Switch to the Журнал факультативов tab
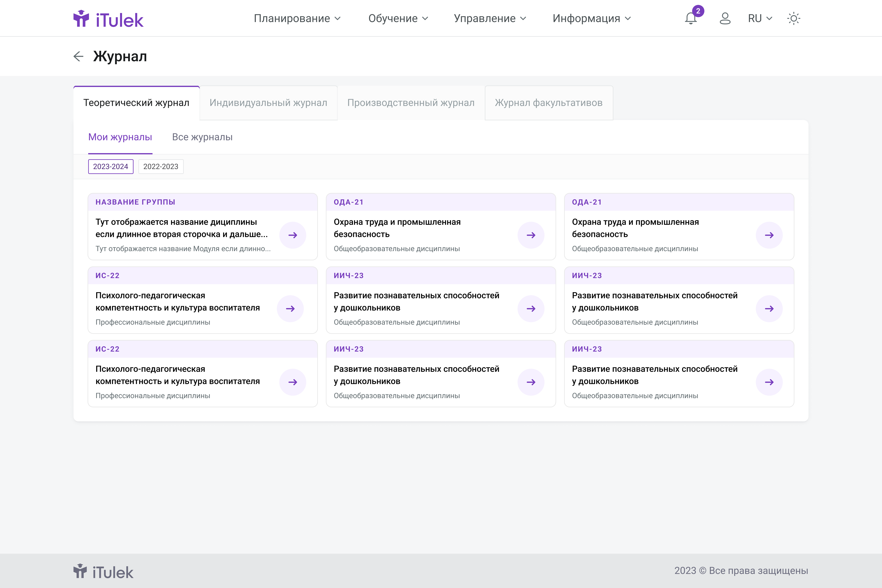This screenshot has height=588, width=882. 549,103
